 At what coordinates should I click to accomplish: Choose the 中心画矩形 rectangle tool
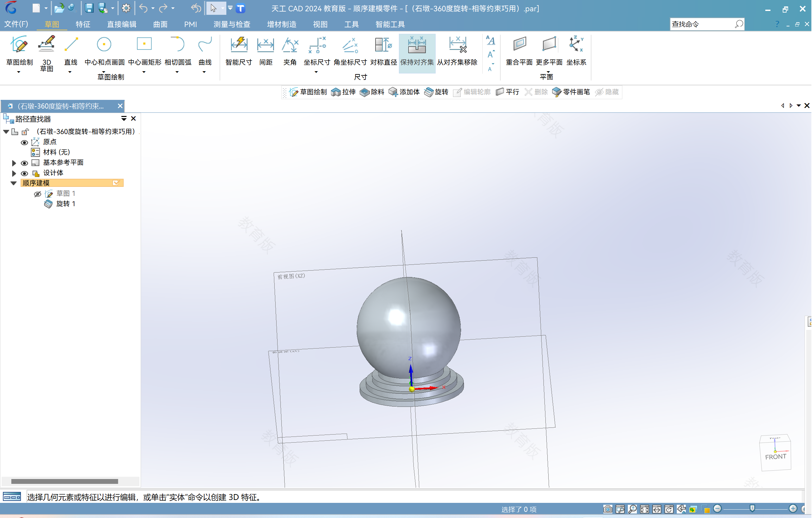tap(144, 51)
